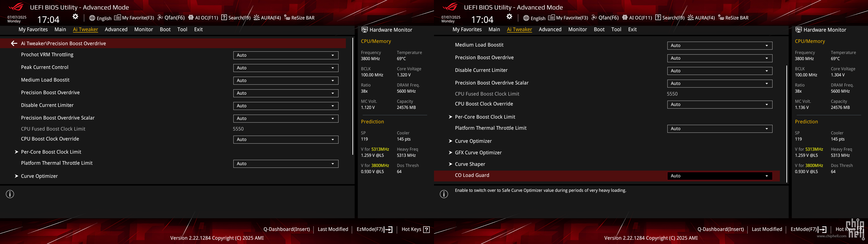868x244 pixels.
Task: View Last Modified in right BIOS footer
Action: tap(767, 229)
